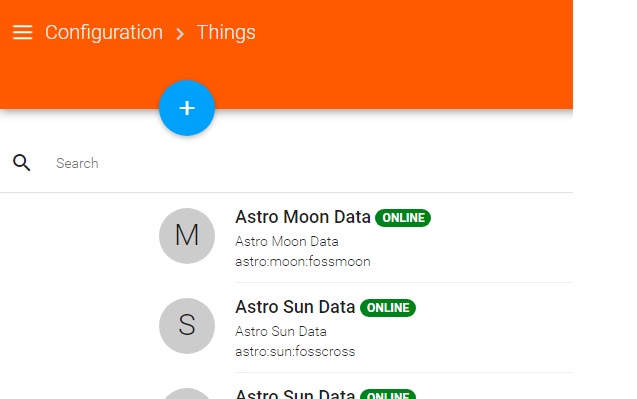Click ONLINE badge beside astro:sun:fosscross thing
This screenshot has width=637, height=399.
coord(388,308)
